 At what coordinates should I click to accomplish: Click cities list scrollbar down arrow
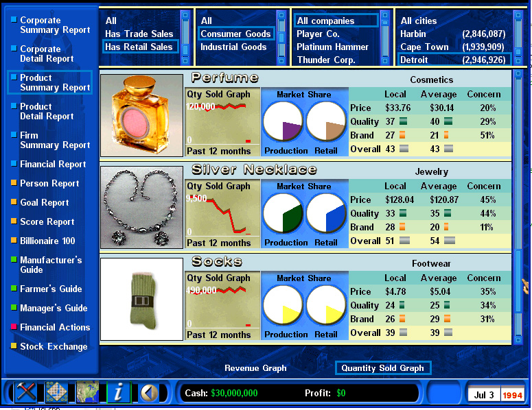pos(518,60)
